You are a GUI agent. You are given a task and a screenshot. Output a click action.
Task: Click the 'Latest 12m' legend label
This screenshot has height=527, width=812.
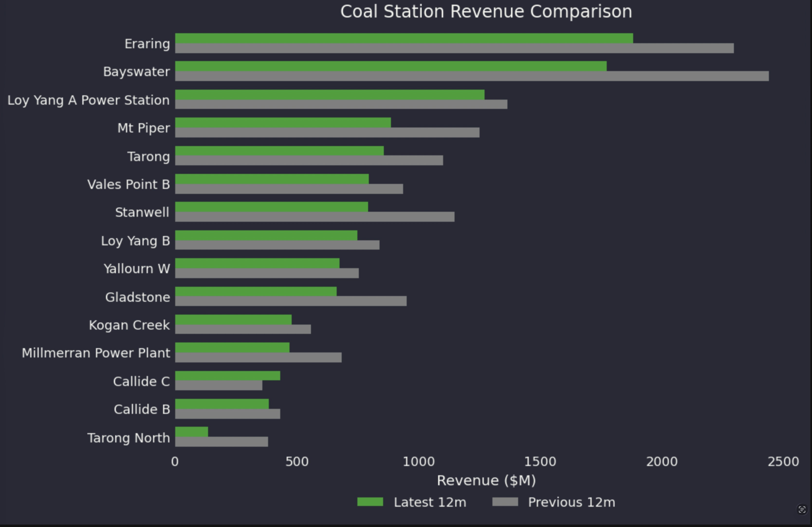pos(430,502)
